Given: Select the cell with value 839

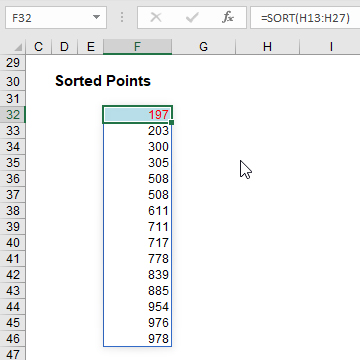Looking at the screenshot, I should tap(137, 275).
